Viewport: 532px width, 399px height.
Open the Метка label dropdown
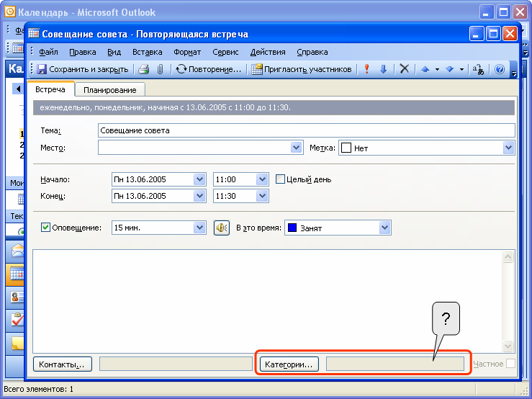click(508, 148)
